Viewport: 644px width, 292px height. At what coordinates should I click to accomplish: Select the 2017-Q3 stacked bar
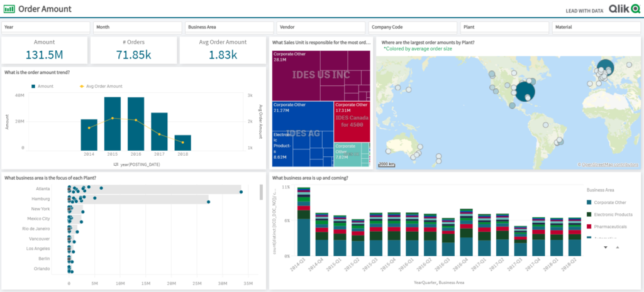[x=521, y=241]
